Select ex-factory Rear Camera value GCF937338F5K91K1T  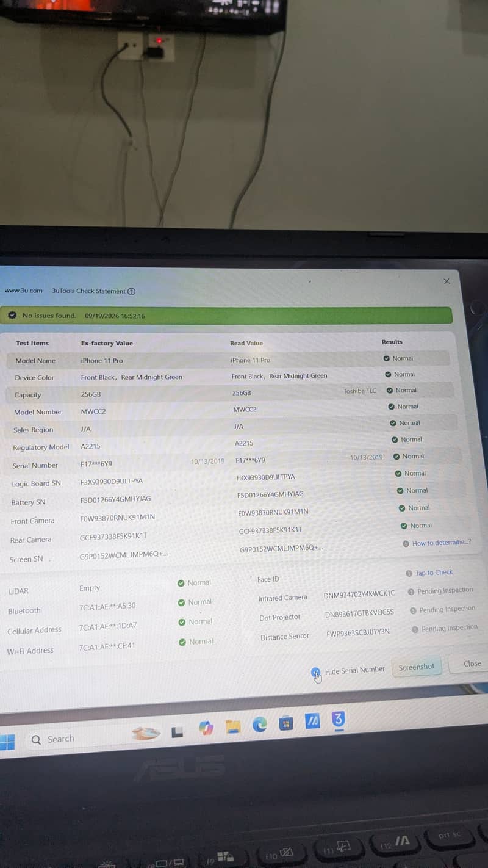coord(113,536)
